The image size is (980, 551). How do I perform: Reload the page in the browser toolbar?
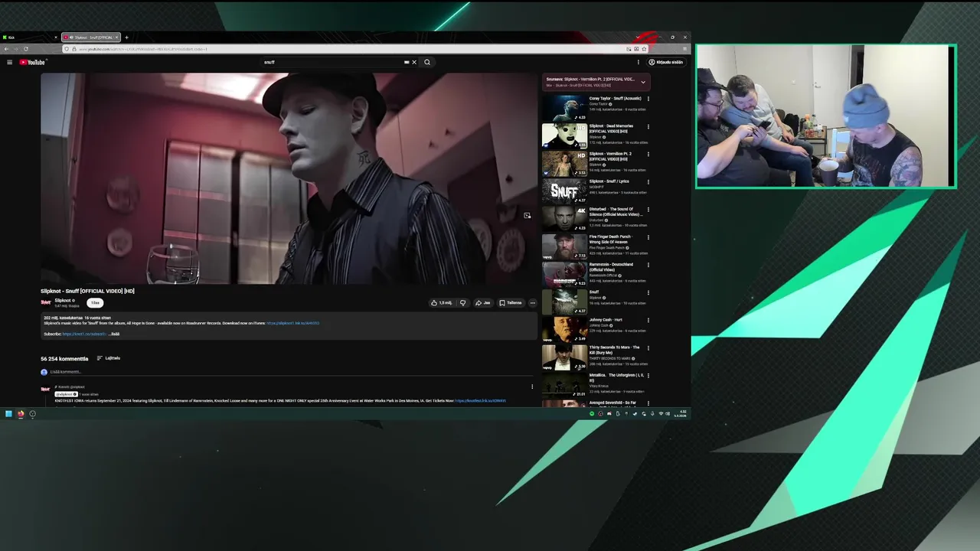click(26, 49)
